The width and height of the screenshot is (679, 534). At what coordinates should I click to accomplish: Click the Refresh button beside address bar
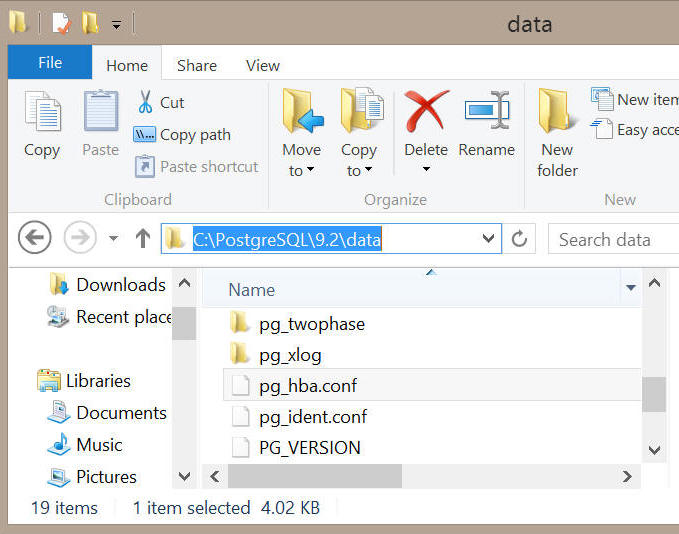[519, 238]
